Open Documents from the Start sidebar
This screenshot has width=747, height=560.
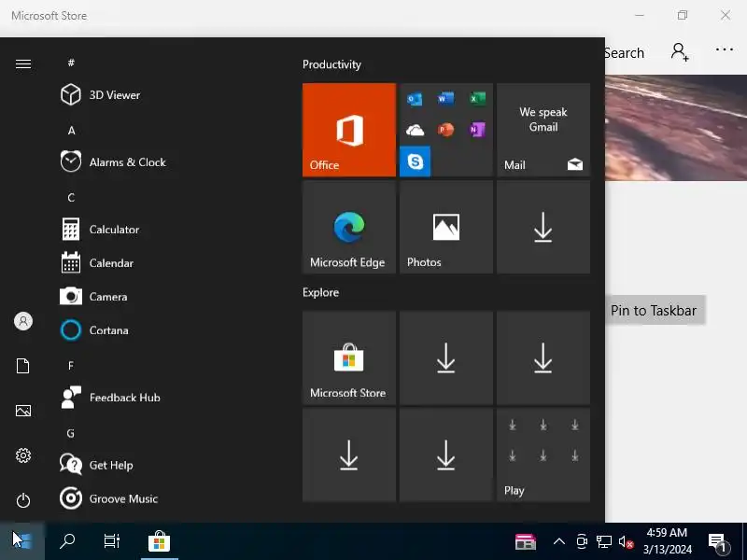click(x=22, y=366)
